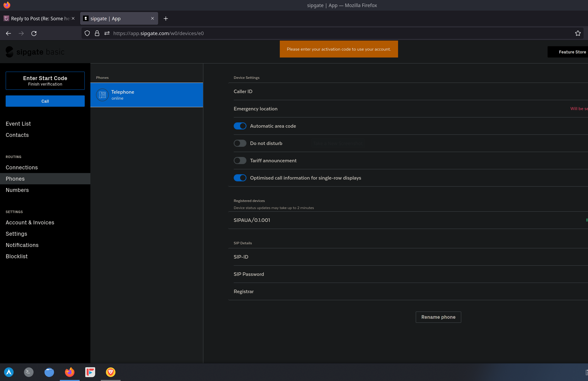588x381 pixels.
Task: Disable the Automatic area code toggle
Action: [240, 126]
